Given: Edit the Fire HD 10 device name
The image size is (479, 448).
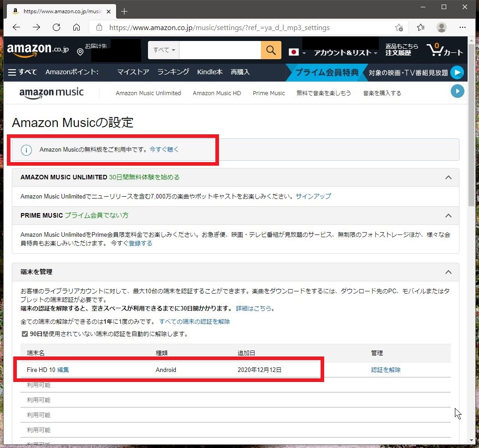Looking at the screenshot, I should (x=63, y=370).
